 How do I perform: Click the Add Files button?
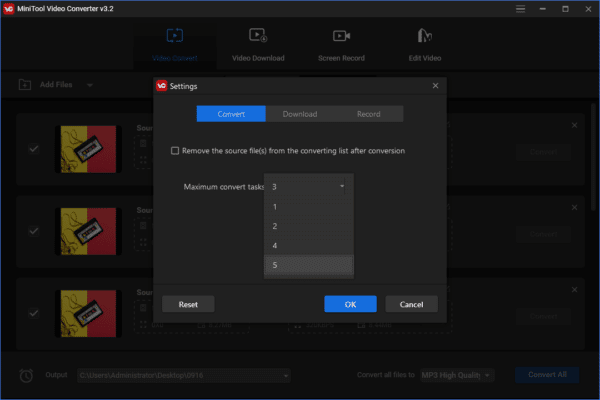(46, 85)
